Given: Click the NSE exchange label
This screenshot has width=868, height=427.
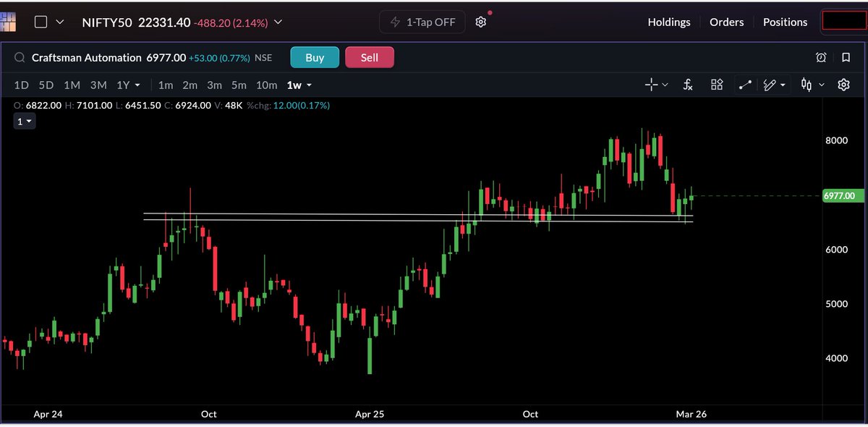Looking at the screenshot, I should [263, 58].
